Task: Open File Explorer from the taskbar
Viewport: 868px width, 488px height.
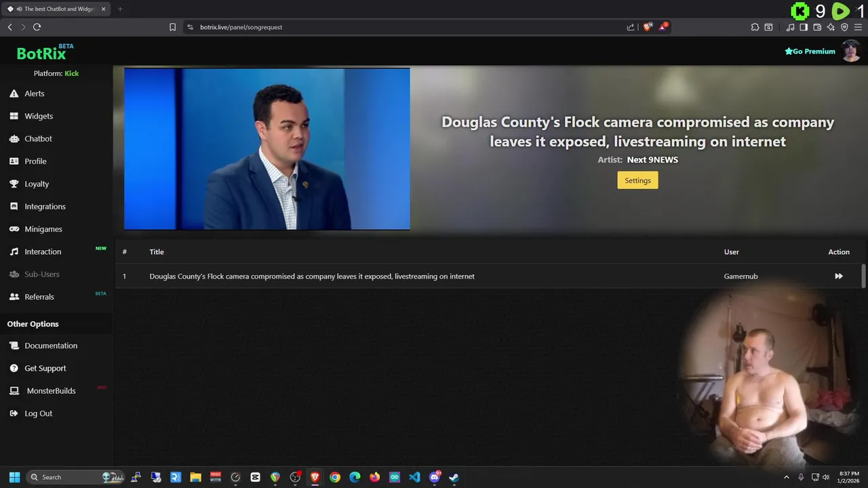Action: [x=195, y=477]
